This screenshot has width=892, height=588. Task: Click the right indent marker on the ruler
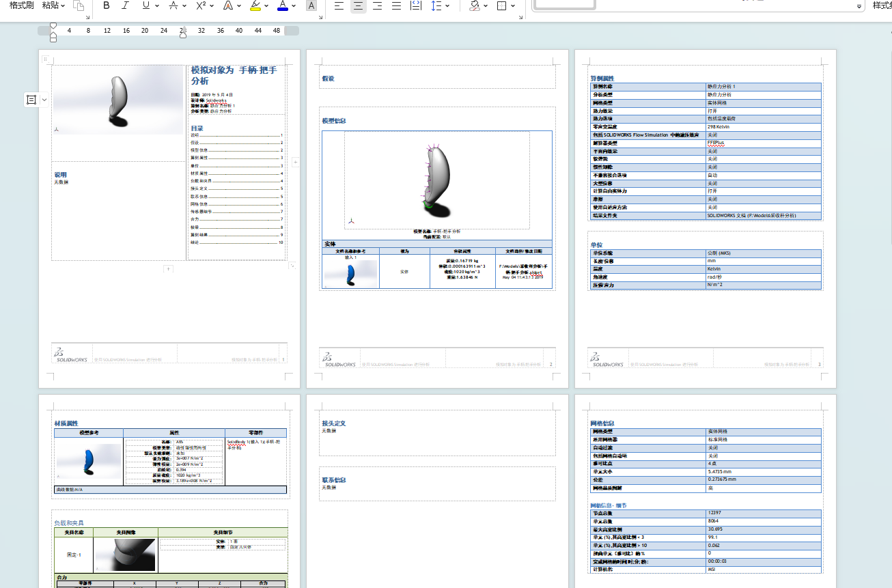tap(183, 34)
